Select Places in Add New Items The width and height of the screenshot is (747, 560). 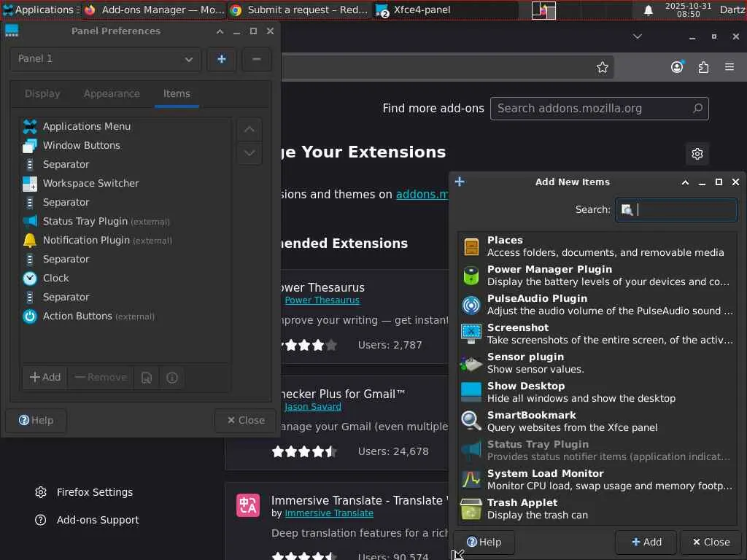pyautogui.click(x=597, y=246)
